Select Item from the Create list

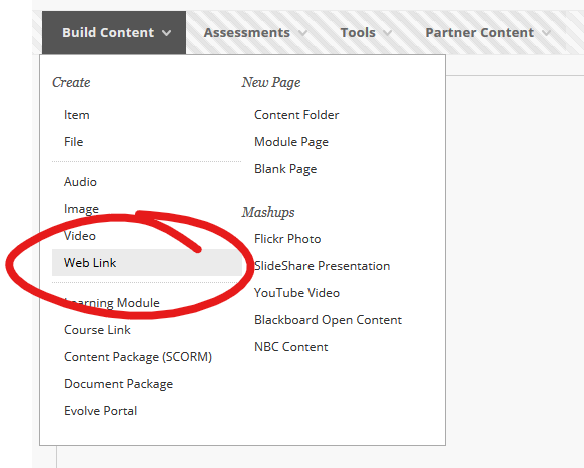[77, 115]
